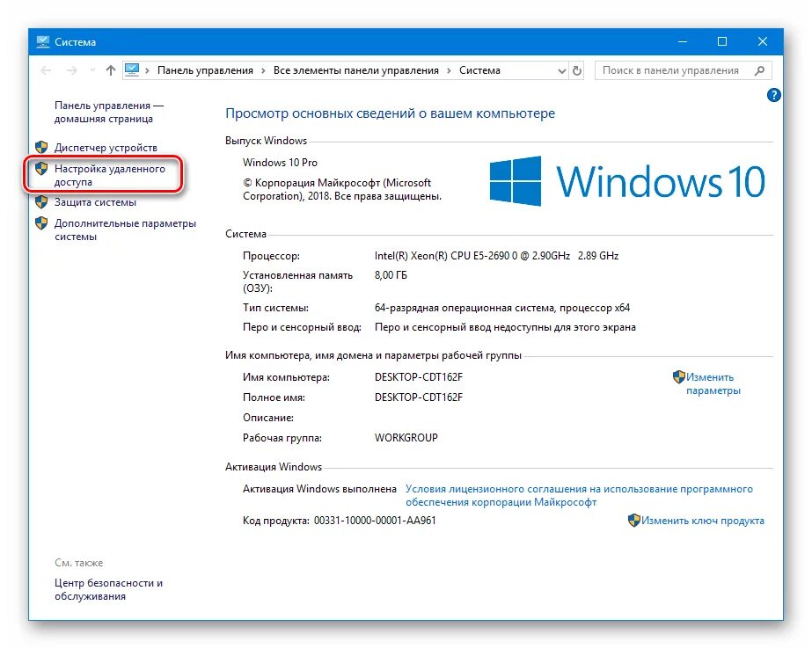Click the computer icon in address bar

(x=132, y=69)
